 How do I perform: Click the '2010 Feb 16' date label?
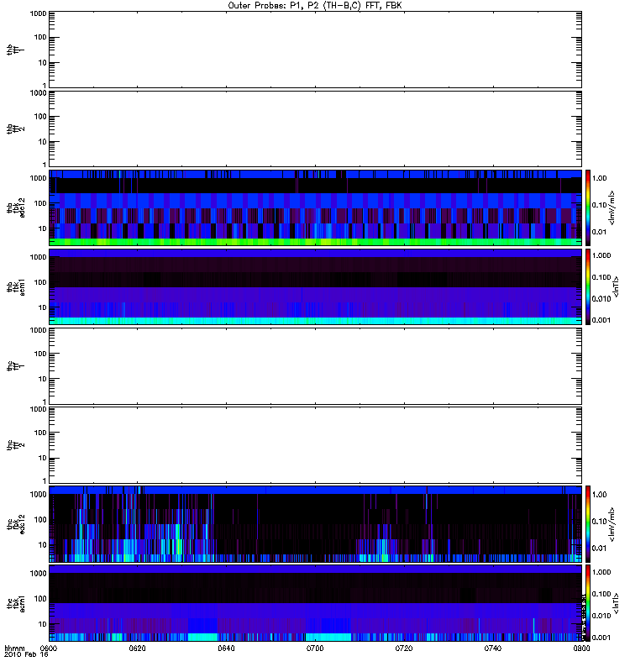[x=26, y=655]
